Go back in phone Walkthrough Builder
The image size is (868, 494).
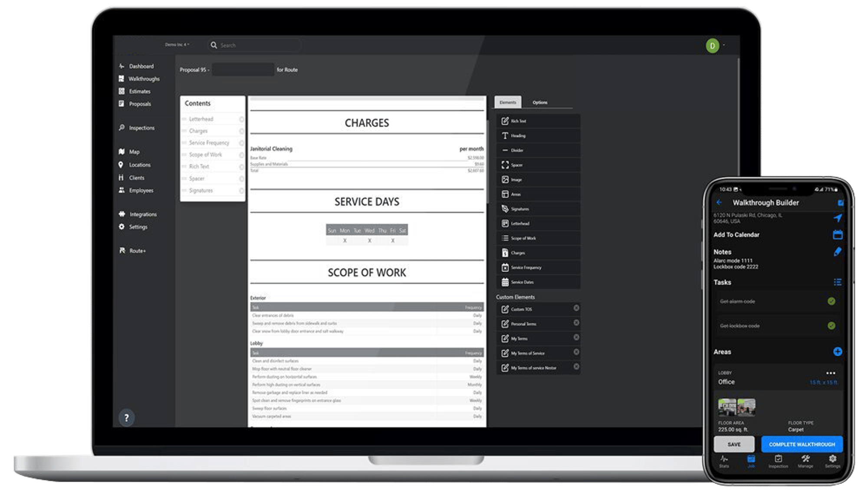coord(719,203)
